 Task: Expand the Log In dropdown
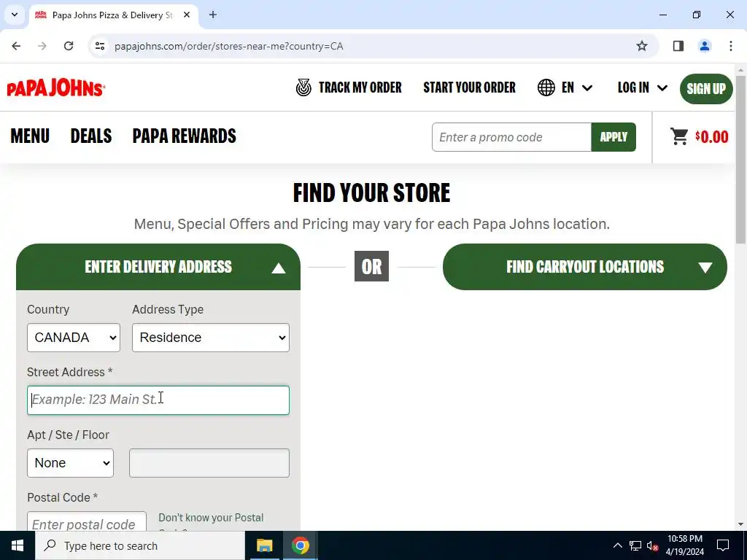642,87
